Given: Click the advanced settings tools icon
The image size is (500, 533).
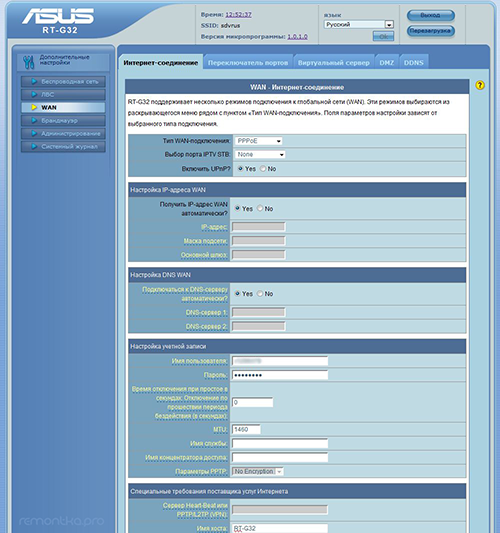Looking at the screenshot, I should point(29,62).
